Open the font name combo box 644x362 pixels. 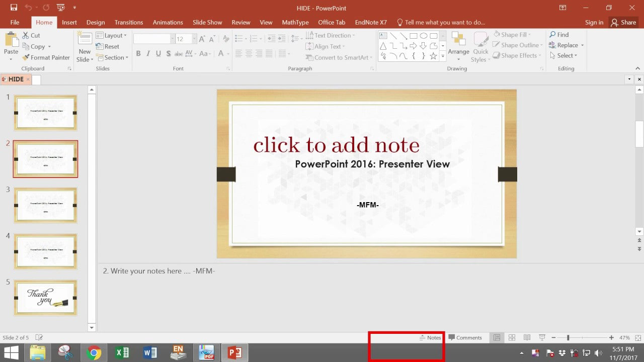click(154, 39)
